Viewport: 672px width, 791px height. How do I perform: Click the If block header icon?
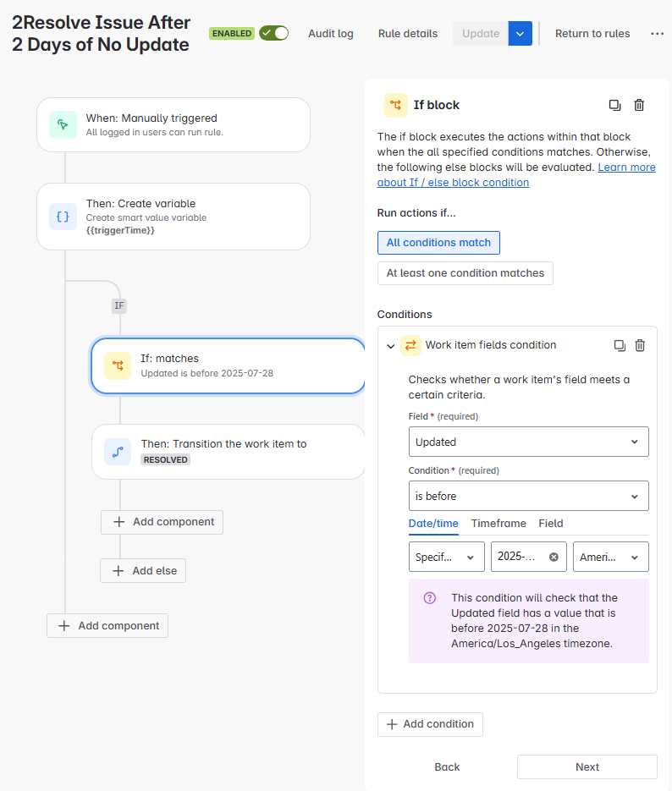point(395,105)
